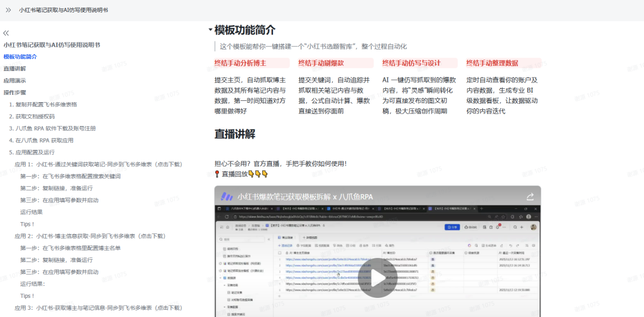Click the video title 小红书爆款笔记获取模板拆解 x 八爪鱼RPA
Screen dimensions: 644x317
(x=305, y=196)
